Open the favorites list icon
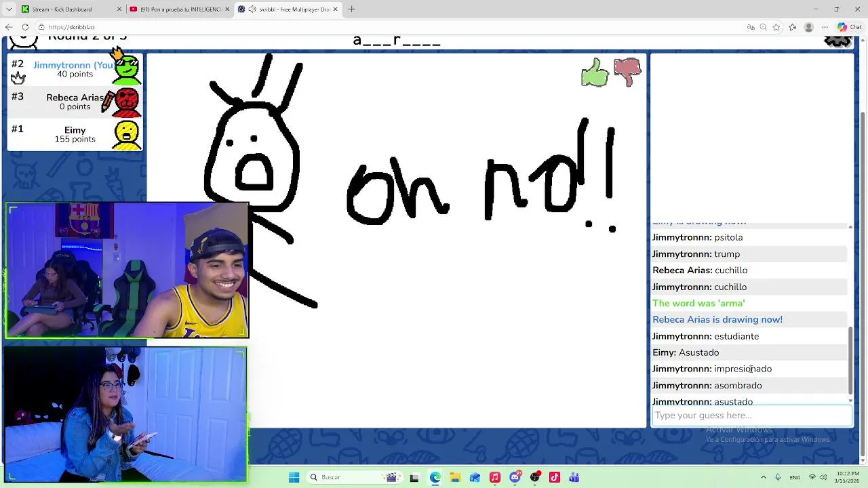The image size is (868, 488). point(792,27)
